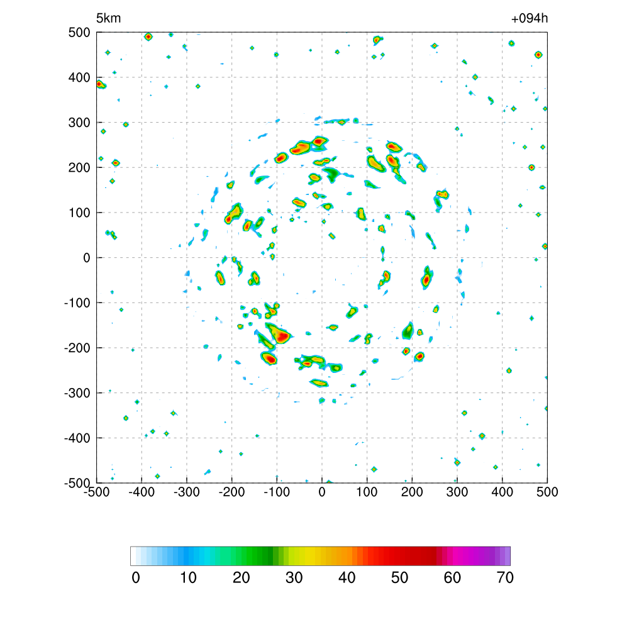Click the '5km' label above the plot
The image size is (644, 644).
(108, 18)
